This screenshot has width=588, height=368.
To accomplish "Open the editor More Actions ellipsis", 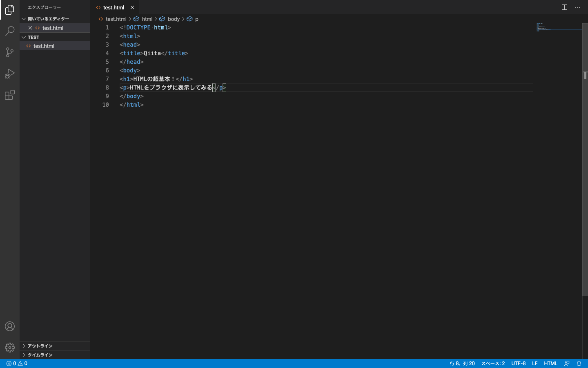I will pyautogui.click(x=577, y=7).
